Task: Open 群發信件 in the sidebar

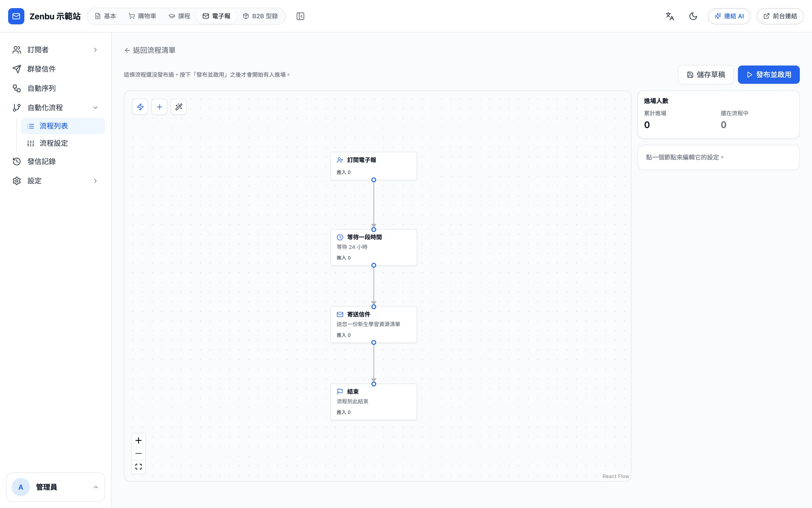Action: pyautogui.click(x=55, y=69)
